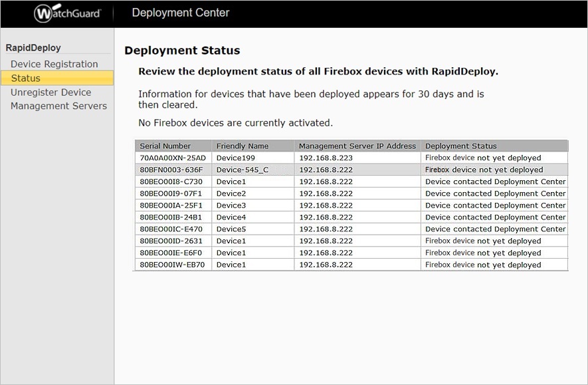The image size is (588, 385).
Task: Click IP address 192.168.8.223 for Device199
Action: tap(326, 158)
